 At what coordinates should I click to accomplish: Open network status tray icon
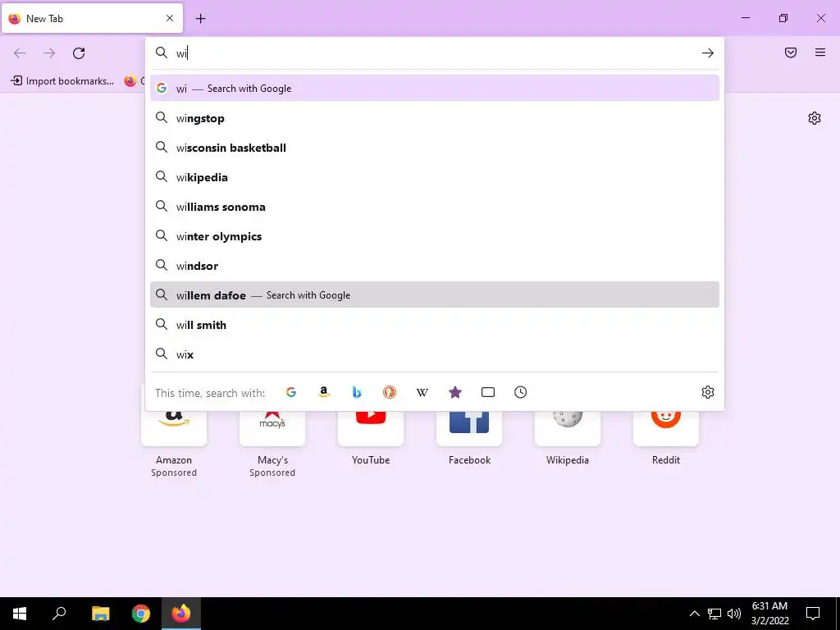tap(714, 614)
